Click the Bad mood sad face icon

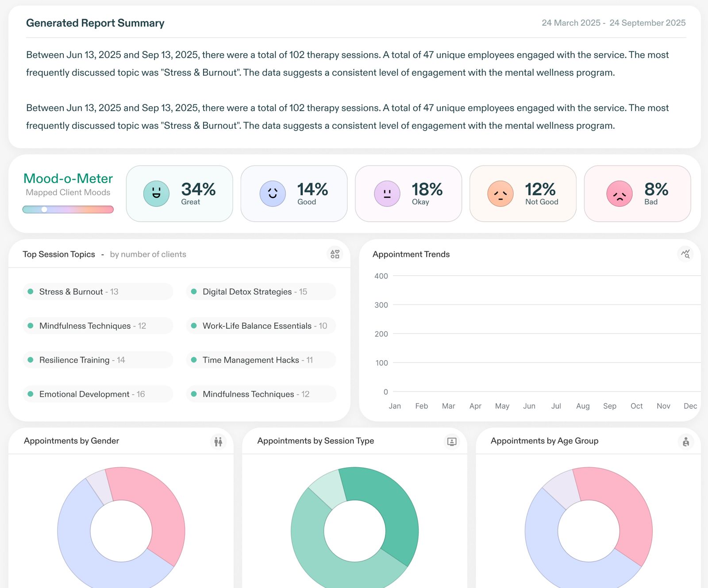pos(619,194)
